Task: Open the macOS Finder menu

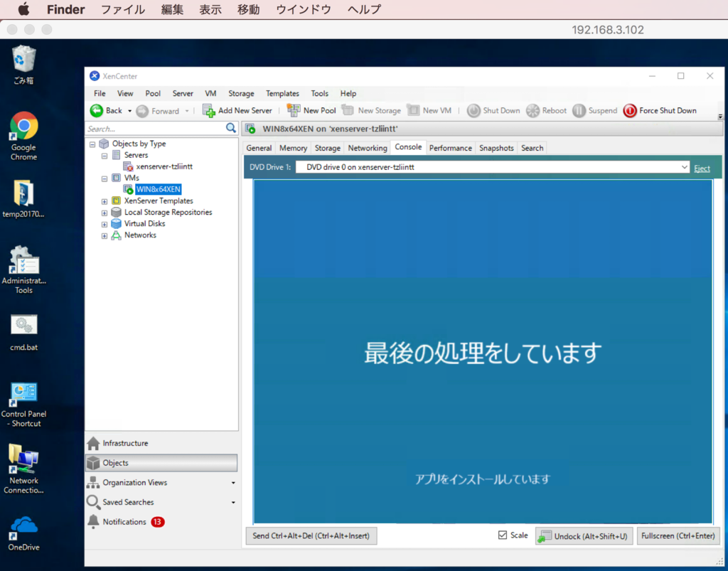Action: 65,9
